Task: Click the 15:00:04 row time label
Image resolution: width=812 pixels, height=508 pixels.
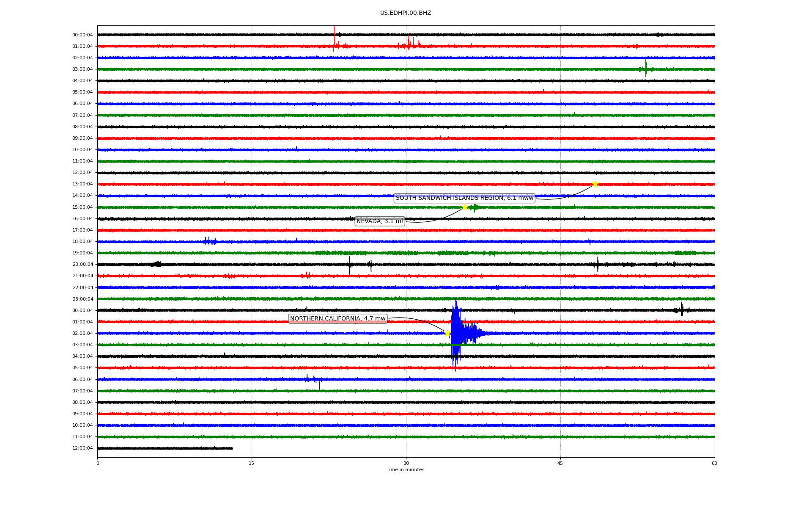Action: [82, 207]
